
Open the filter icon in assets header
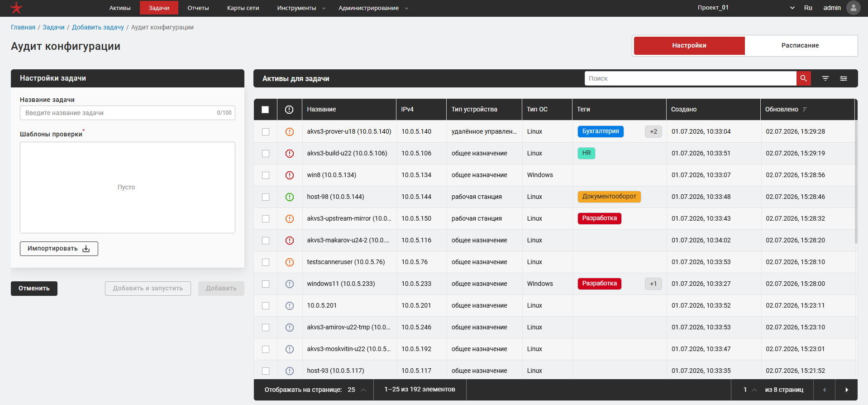[x=825, y=78]
